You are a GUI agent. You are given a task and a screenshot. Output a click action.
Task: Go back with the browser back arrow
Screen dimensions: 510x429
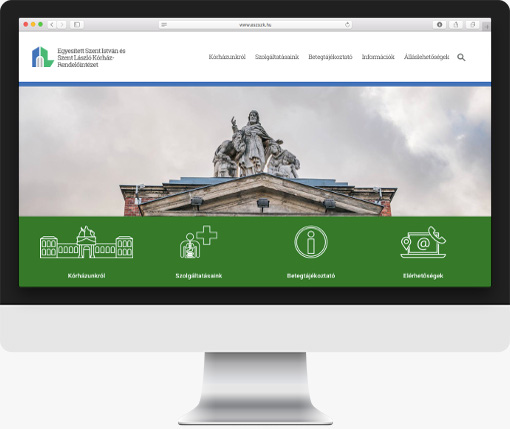click(52, 25)
